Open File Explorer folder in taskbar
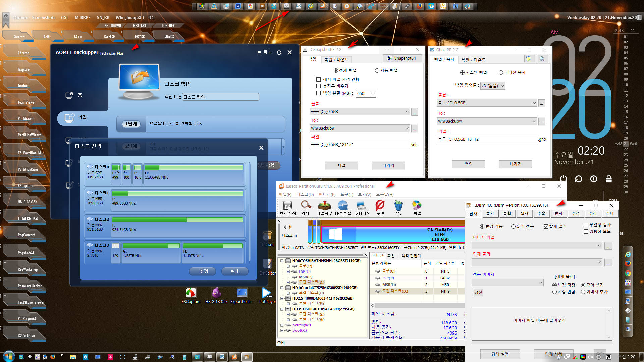The image size is (644, 362). [73, 357]
